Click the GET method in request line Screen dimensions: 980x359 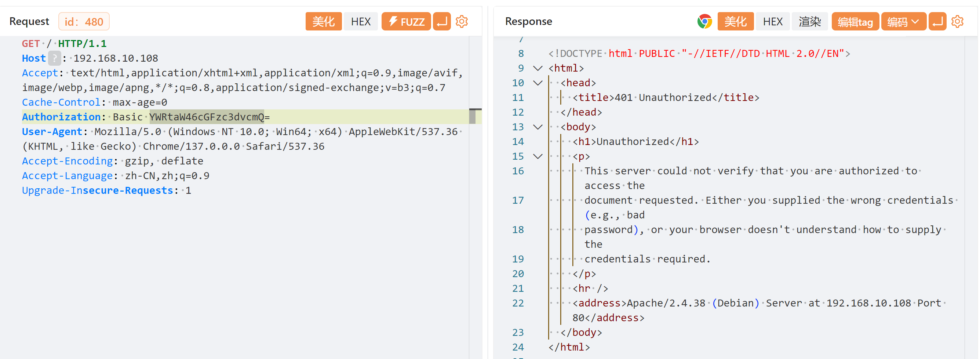point(30,44)
